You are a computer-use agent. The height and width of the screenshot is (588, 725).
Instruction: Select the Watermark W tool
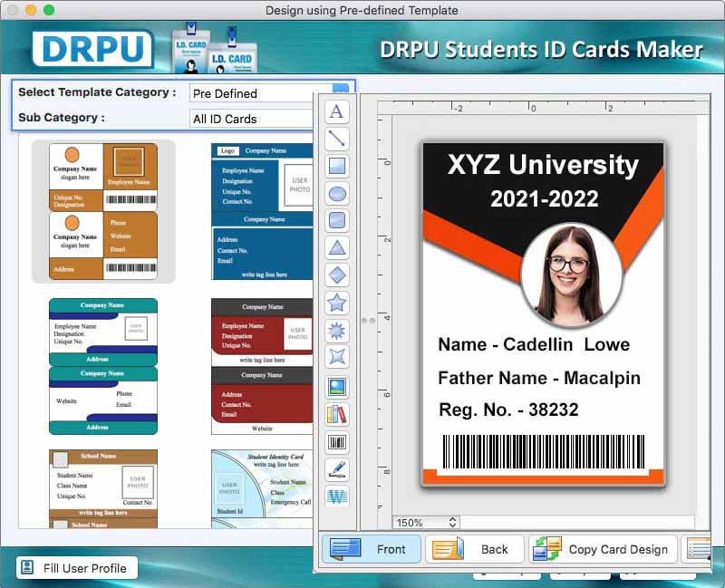coord(336,496)
